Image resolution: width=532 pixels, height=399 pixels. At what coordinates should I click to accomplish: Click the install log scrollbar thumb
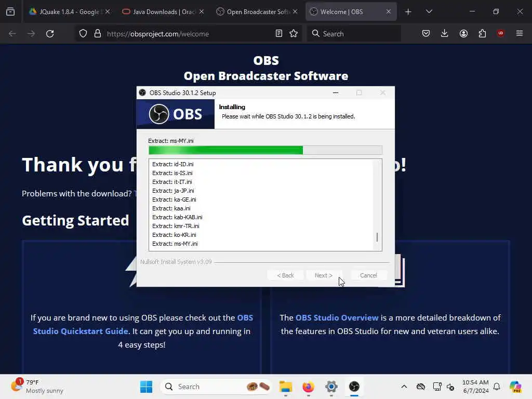click(x=377, y=237)
